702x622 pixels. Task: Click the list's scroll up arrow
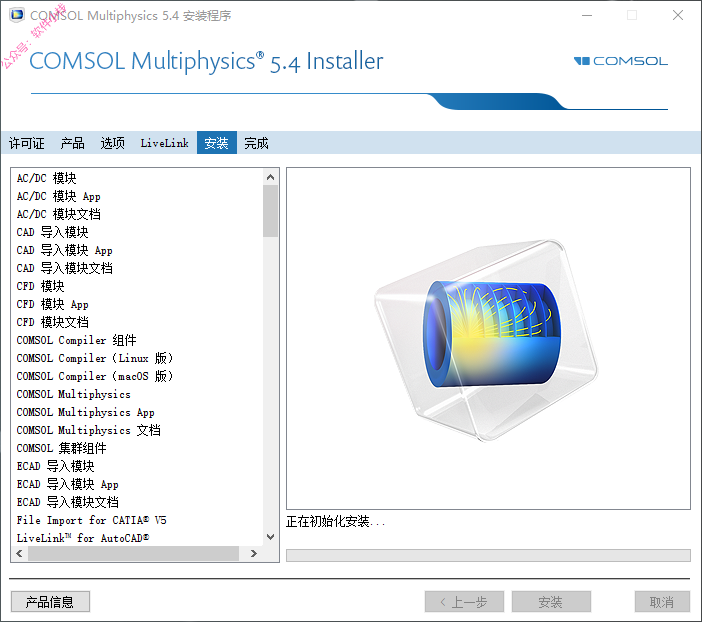coord(270,177)
